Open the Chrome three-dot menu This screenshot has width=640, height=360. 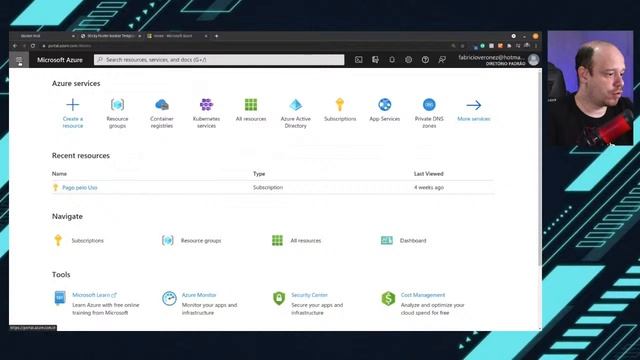pos(536,46)
